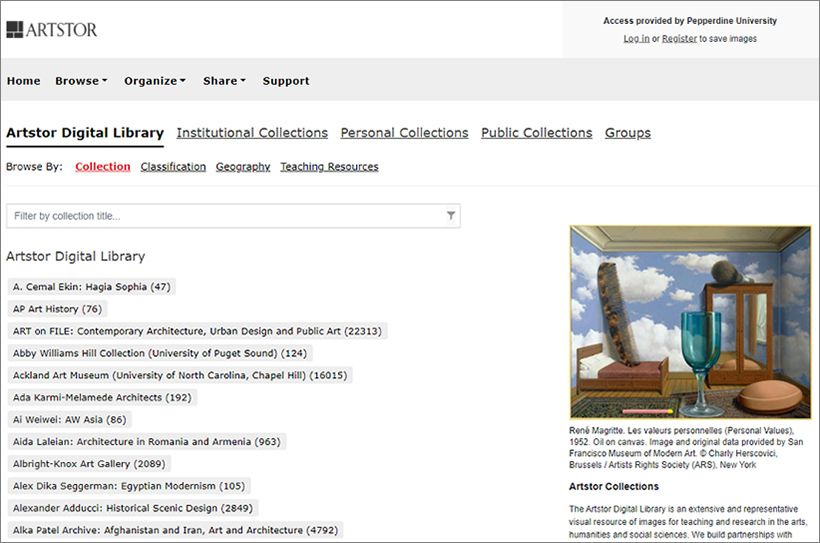This screenshot has height=543, width=820.
Task: Open AP Art History collection
Action: (x=58, y=309)
